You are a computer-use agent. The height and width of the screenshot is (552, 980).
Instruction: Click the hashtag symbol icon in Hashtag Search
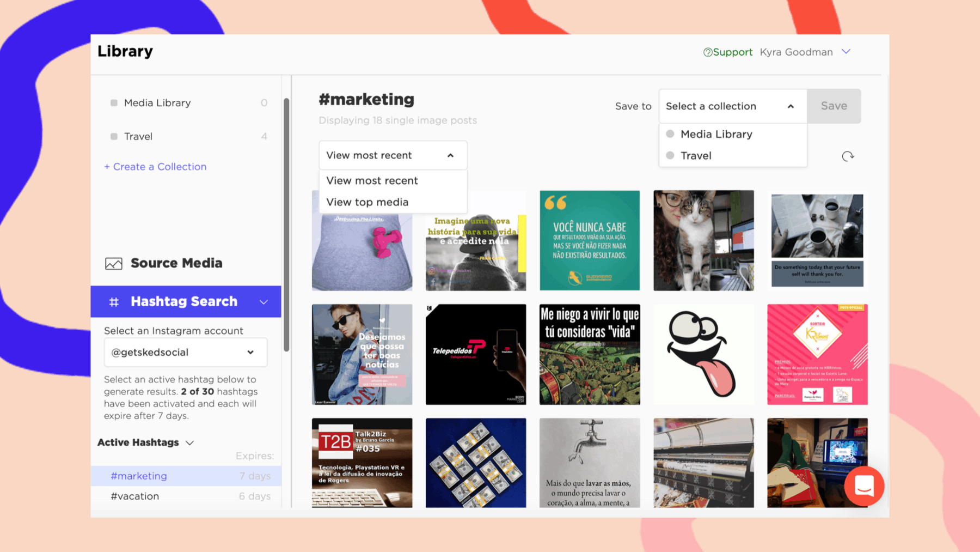tap(114, 302)
